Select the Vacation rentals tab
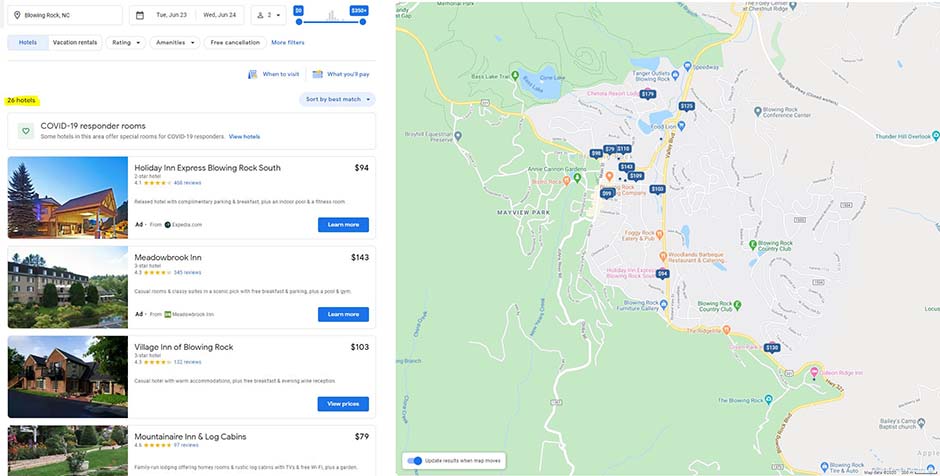Image resolution: width=940 pixels, height=476 pixels. click(x=75, y=43)
